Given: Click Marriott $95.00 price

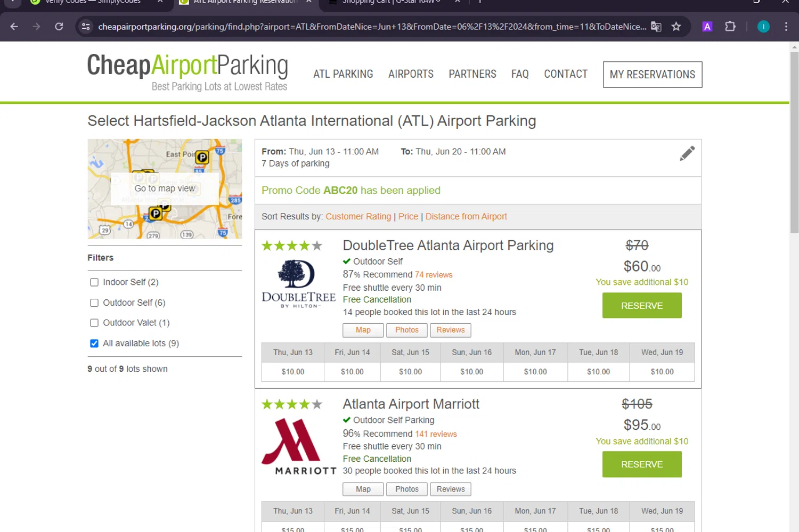Looking at the screenshot, I should coord(642,425).
